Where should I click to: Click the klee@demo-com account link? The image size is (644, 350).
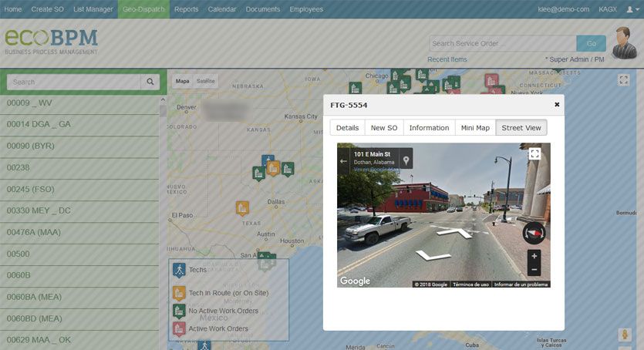tap(564, 9)
